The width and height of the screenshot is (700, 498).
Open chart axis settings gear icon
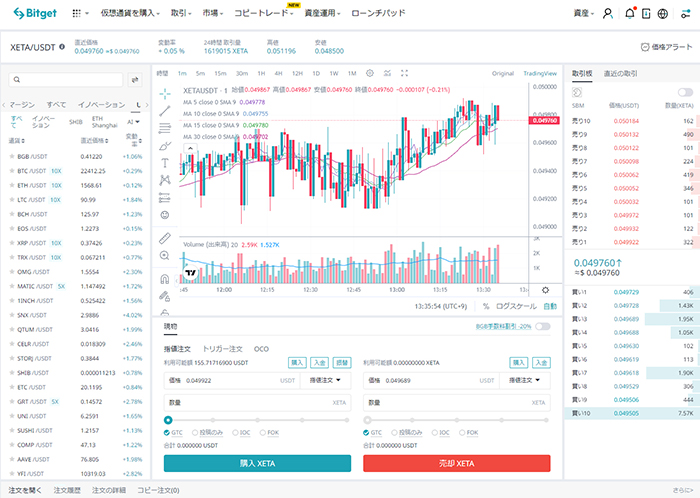pyautogui.click(x=545, y=290)
